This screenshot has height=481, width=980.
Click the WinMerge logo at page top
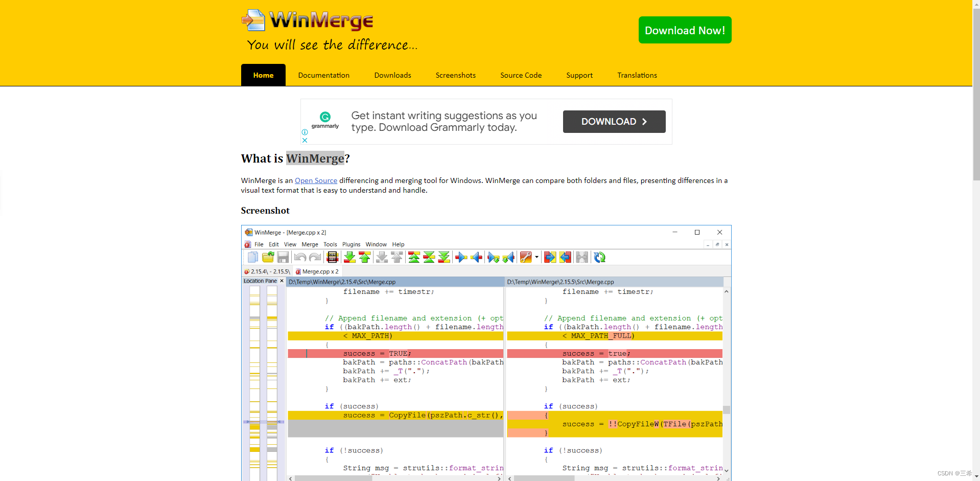(x=307, y=20)
